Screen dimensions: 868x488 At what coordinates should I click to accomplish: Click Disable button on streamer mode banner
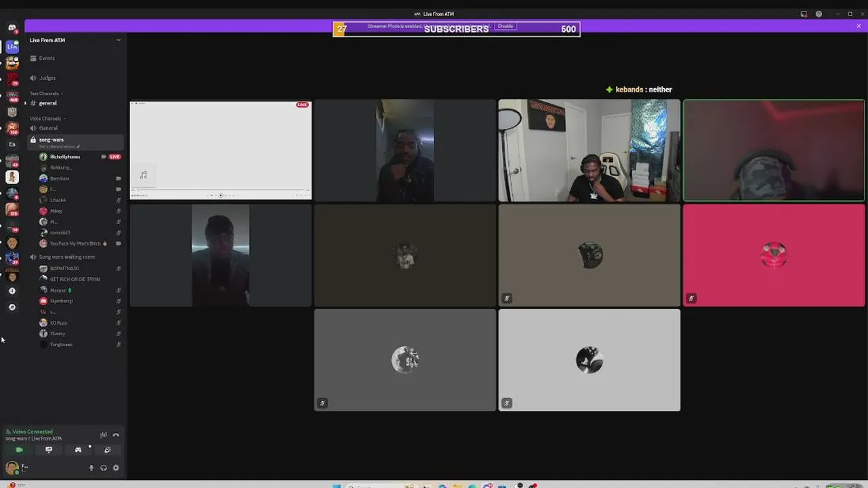pos(505,26)
